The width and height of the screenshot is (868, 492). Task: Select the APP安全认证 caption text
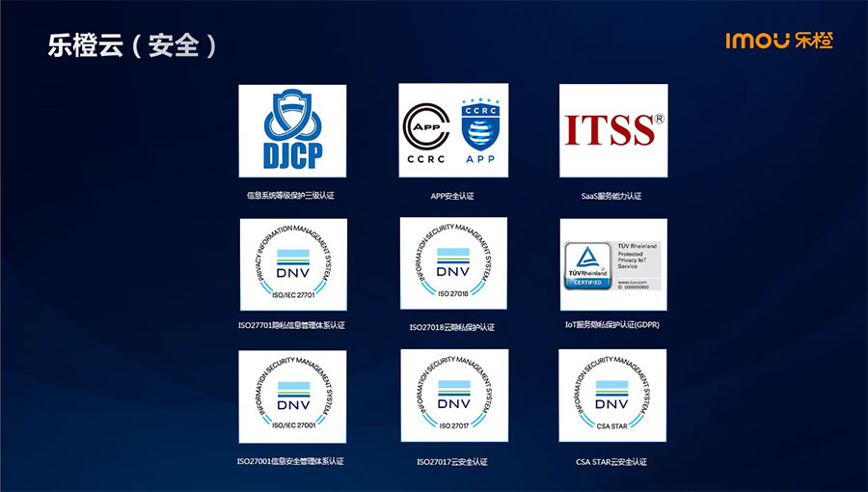[x=452, y=196]
